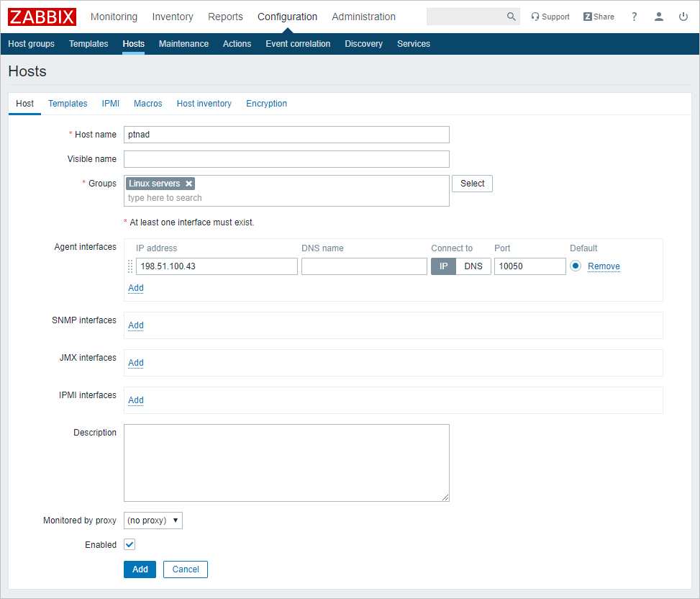The width and height of the screenshot is (700, 599).
Task: Click the sign out icon
Action: 683,16
